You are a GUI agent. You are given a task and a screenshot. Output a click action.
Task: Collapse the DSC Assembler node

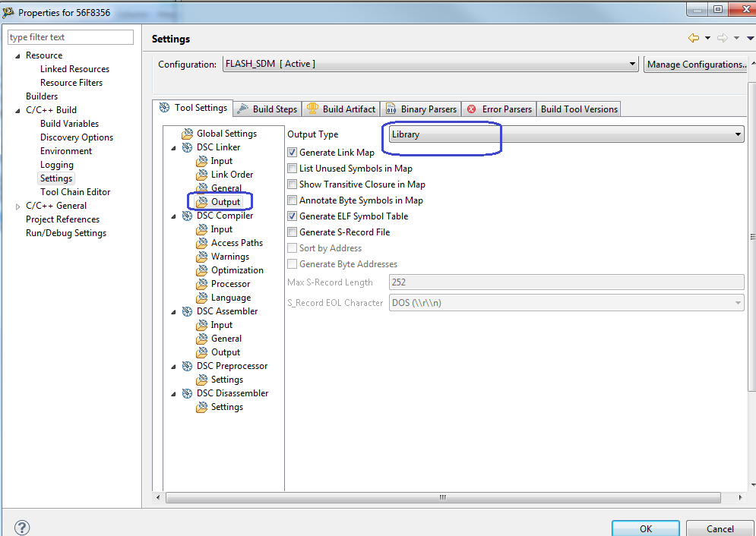coord(173,312)
